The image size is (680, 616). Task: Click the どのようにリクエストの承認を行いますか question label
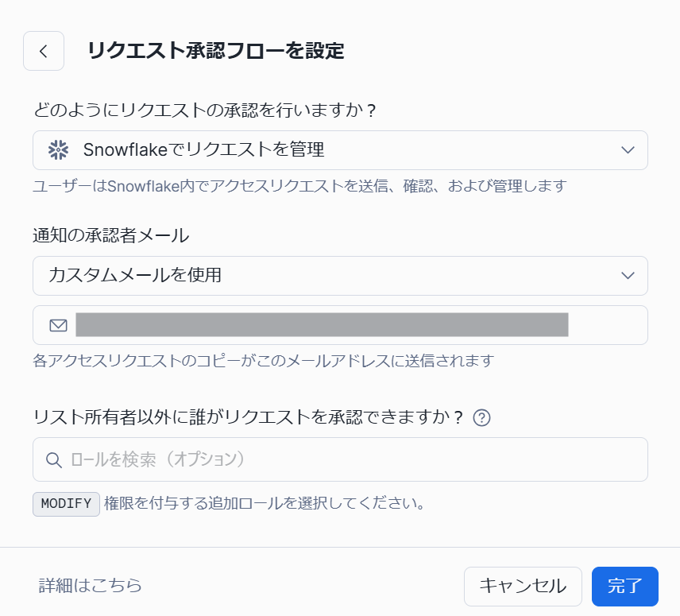[204, 110]
